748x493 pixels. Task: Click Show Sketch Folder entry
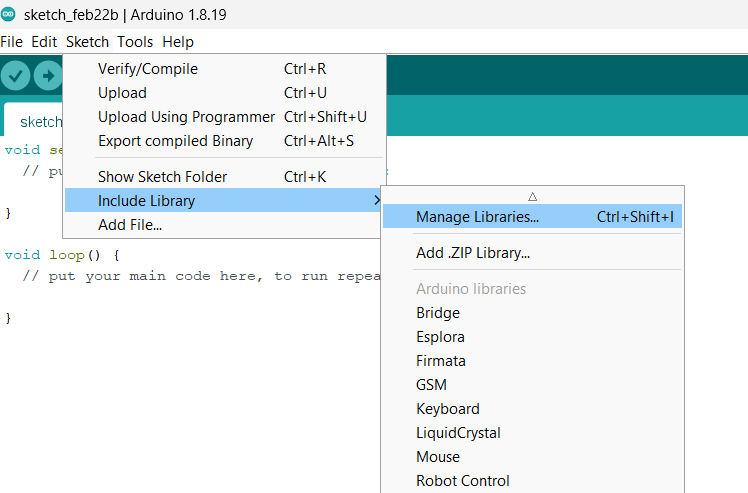coord(162,177)
